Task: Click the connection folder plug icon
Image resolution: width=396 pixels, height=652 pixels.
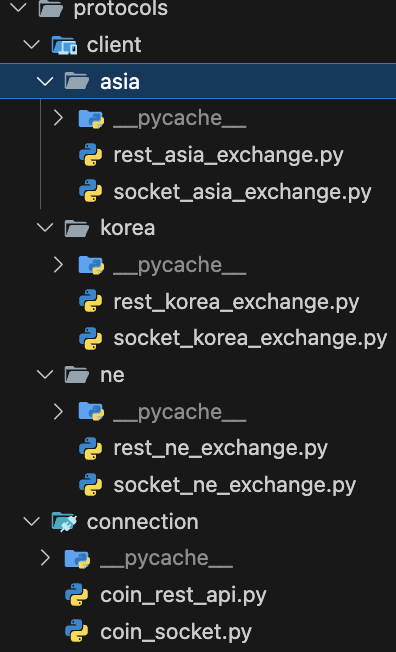Action: click(x=64, y=521)
